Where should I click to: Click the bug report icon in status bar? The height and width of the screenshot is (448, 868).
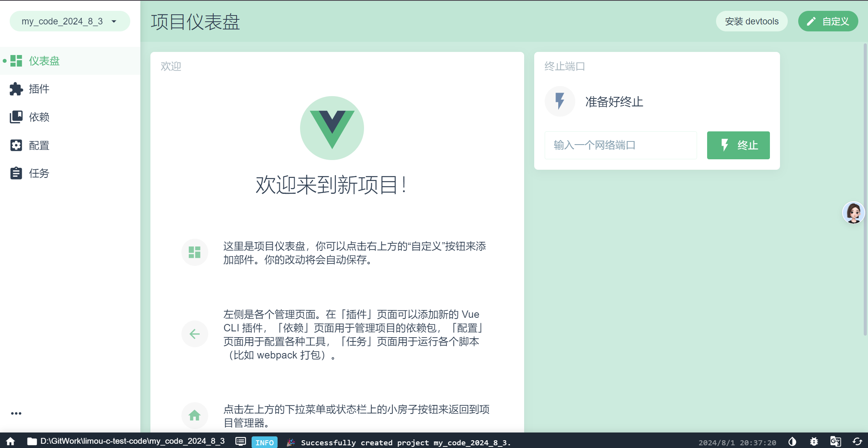point(814,442)
